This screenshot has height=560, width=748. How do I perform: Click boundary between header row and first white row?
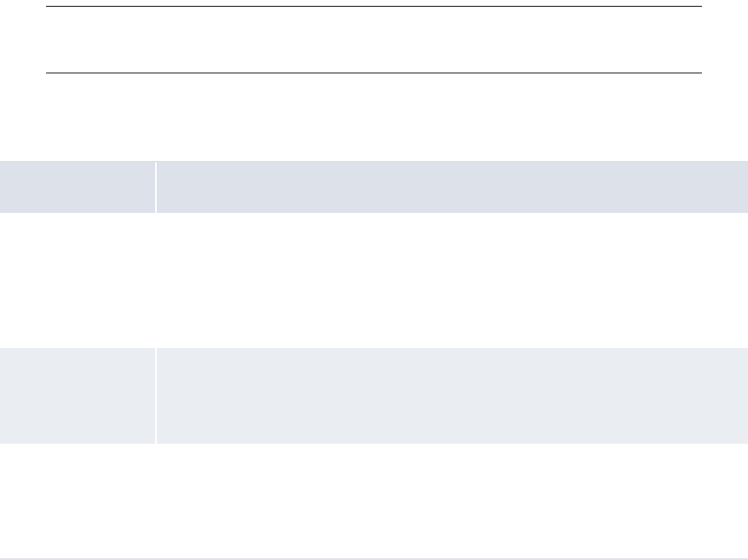pos(374,213)
